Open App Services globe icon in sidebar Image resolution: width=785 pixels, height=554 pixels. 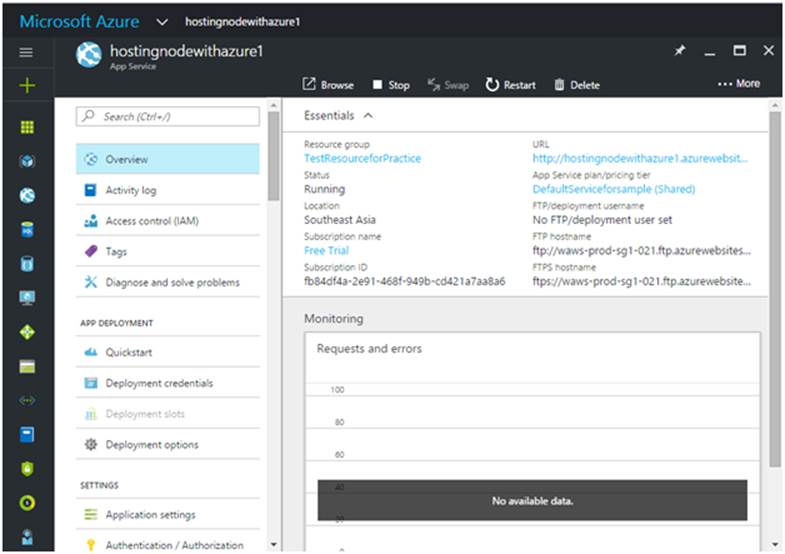coord(27,195)
